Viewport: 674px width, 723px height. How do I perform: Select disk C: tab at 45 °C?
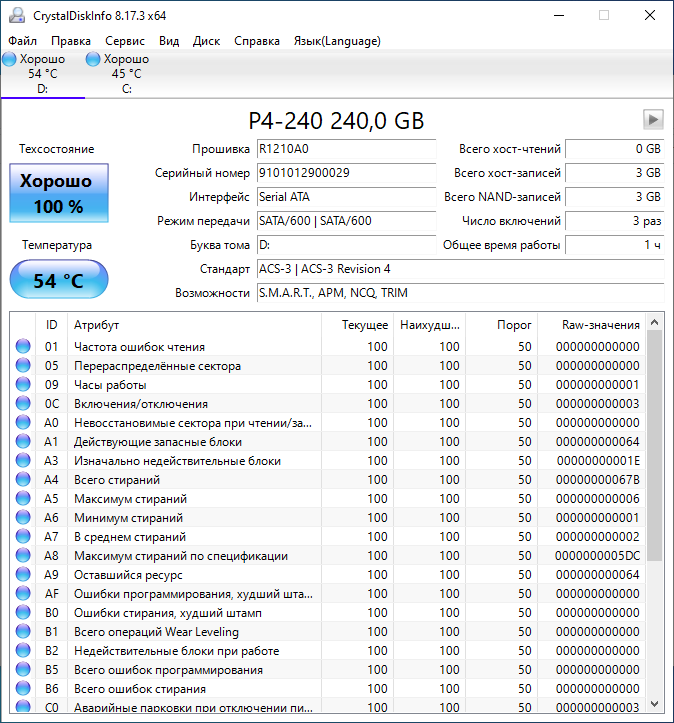coord(126,74)
